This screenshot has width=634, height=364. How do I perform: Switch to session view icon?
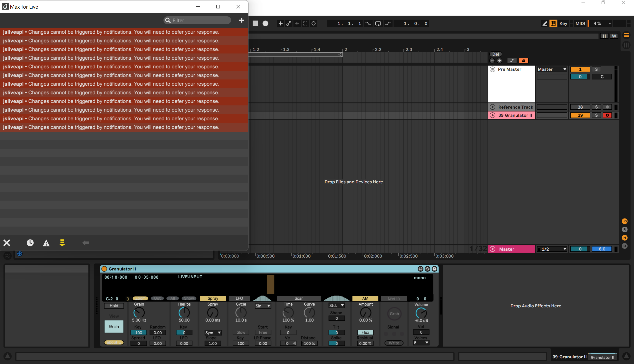[x=626, y=45]
